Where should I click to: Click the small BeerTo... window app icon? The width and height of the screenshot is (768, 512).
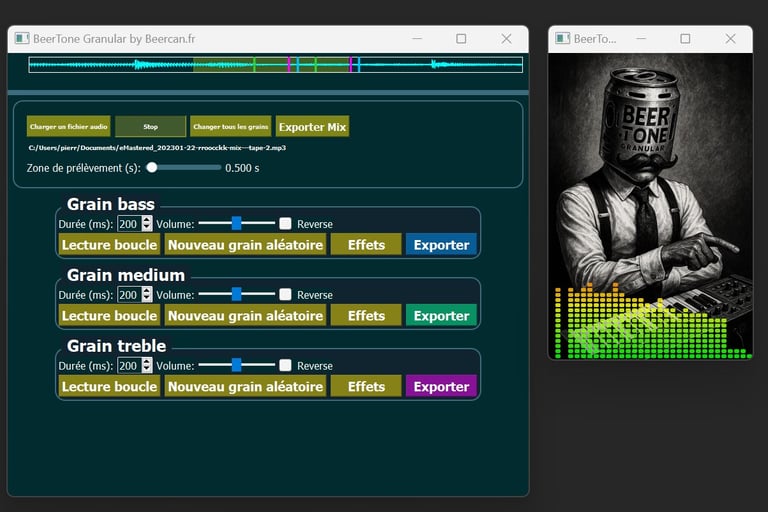(x=562, y=38)
